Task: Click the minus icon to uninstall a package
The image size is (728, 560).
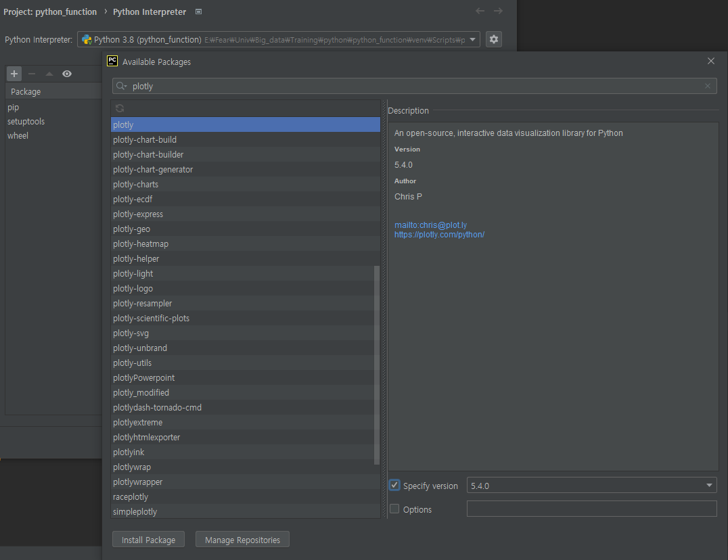Action: [x=32, y=74]
